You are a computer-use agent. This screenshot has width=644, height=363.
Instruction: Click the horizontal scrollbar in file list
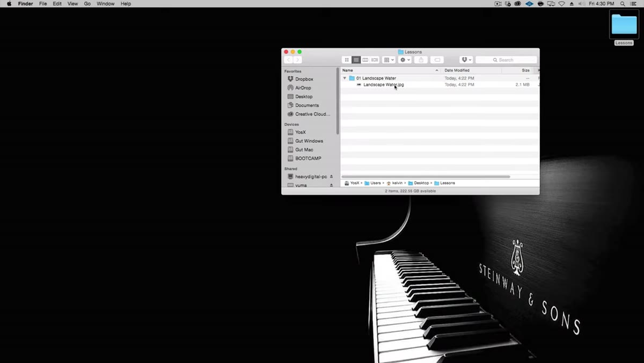[x=426, y=177]
